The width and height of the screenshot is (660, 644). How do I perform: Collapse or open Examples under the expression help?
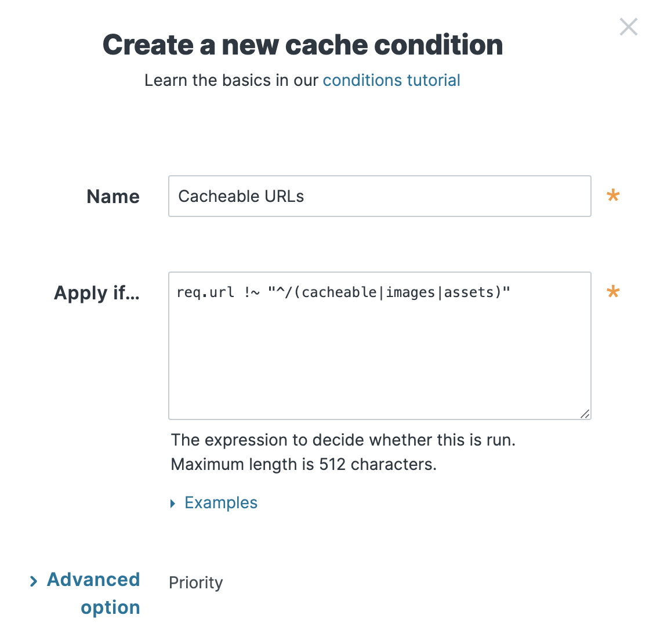(x=220, y=503)
